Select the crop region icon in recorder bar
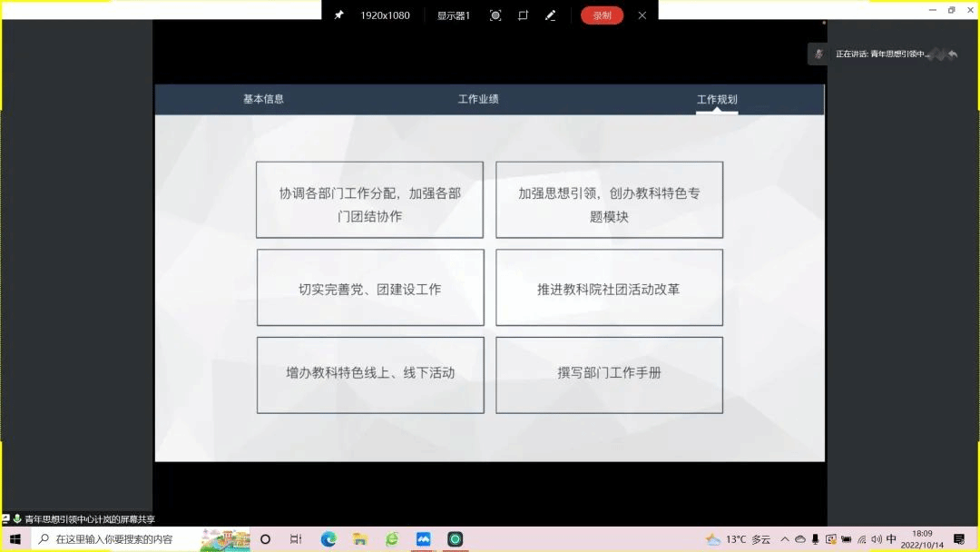 (x=523, y=15)
